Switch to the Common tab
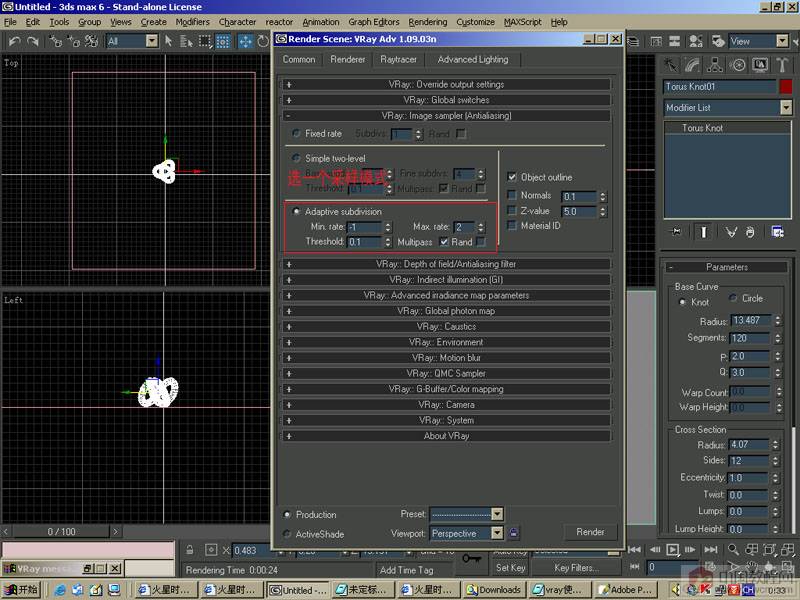The height and width of the screenshot is (600, 800). coord(299,59)
